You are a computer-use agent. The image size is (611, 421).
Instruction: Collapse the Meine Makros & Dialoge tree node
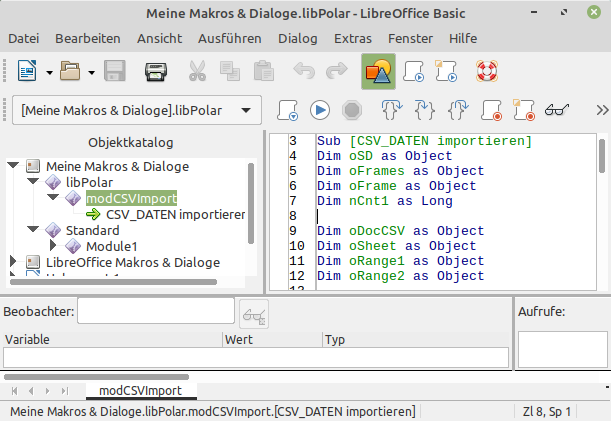pyautogui.click(x=13, y=165)
